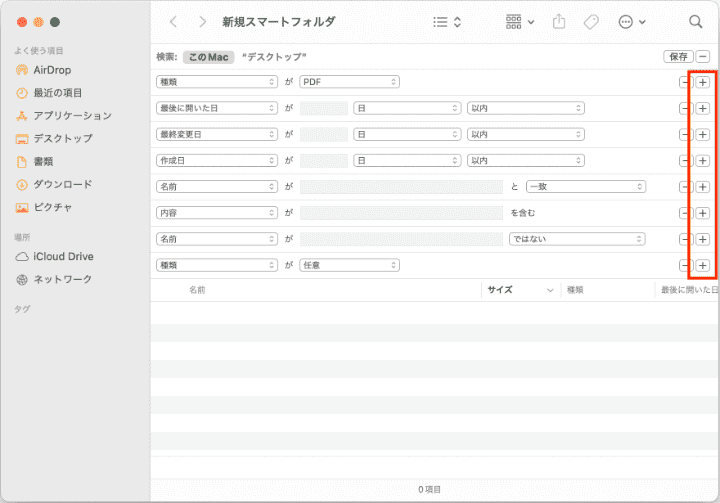Click the forward arrow in toolbar
This screenshot has width=720, height=503.
point(203,21)
